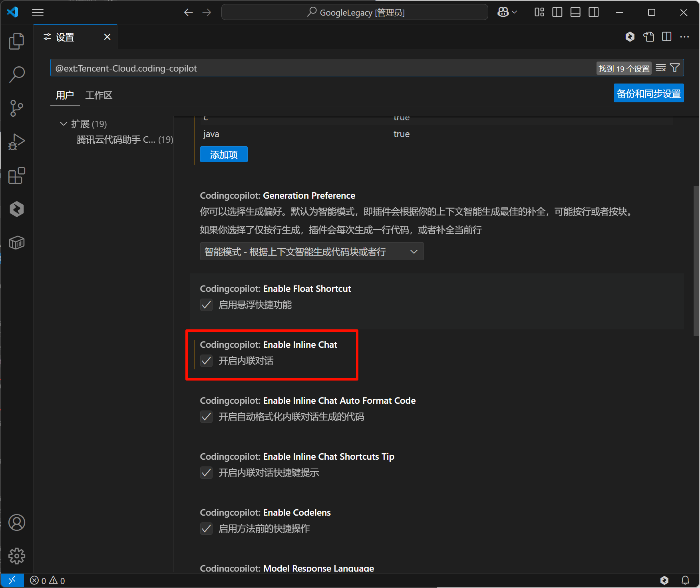The height and width of the screenshot is (588, 700).
Task: Open the Search view in activity bar
Action: 16,74
